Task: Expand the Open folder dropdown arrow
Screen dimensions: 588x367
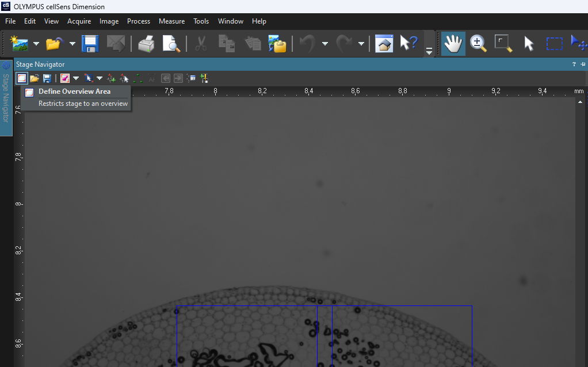Action: coord(72,44)
